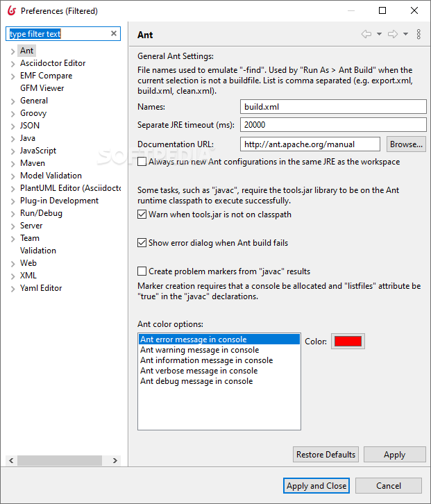Viewport: 431px width, 504px height.
Task: Expand the XML node
Action: [13, 276]
